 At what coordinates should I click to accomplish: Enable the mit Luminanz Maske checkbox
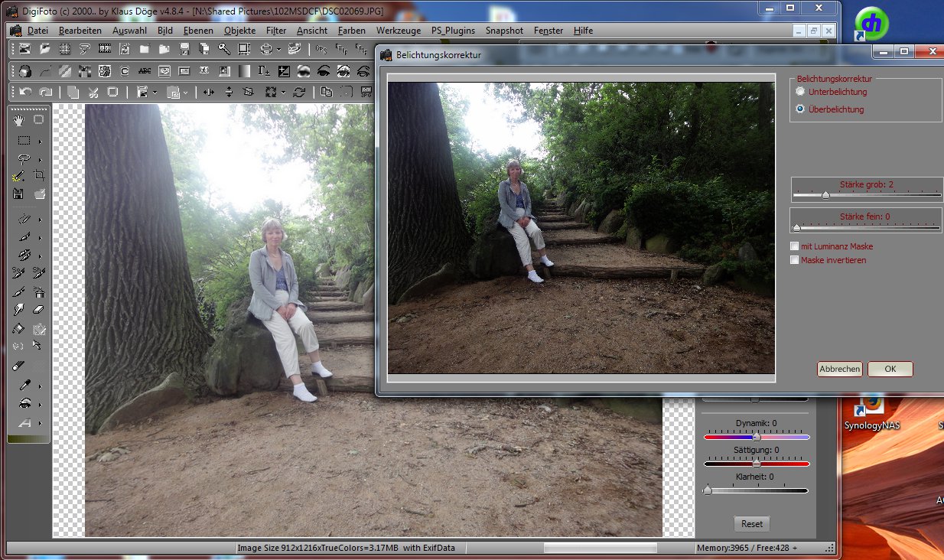(x=795, y=246)
